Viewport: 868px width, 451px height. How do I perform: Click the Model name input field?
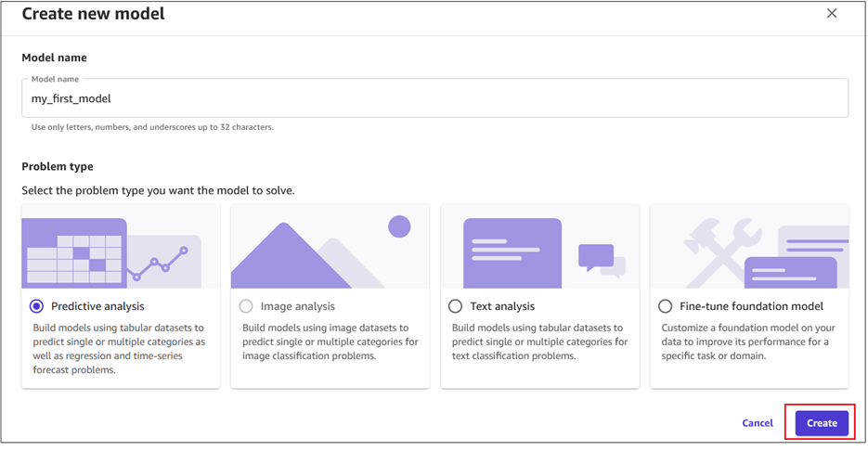[434, 98]
